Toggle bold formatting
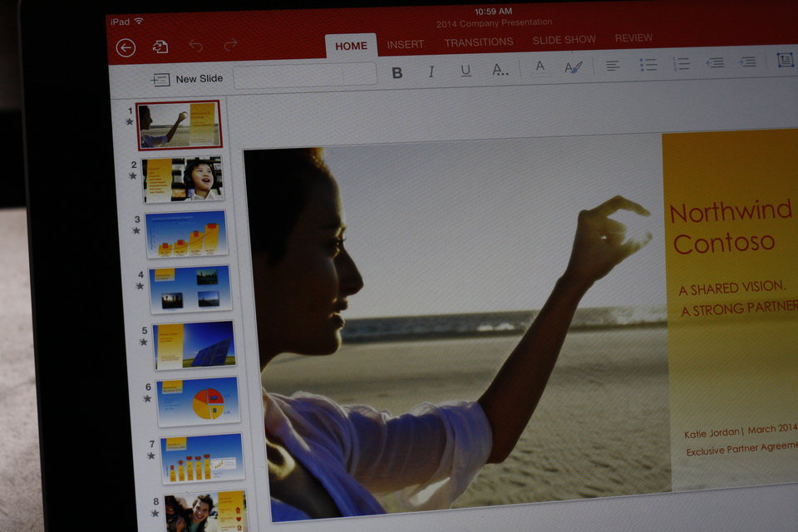Screen dimensions: 798x532 click(x=397, y=72)
